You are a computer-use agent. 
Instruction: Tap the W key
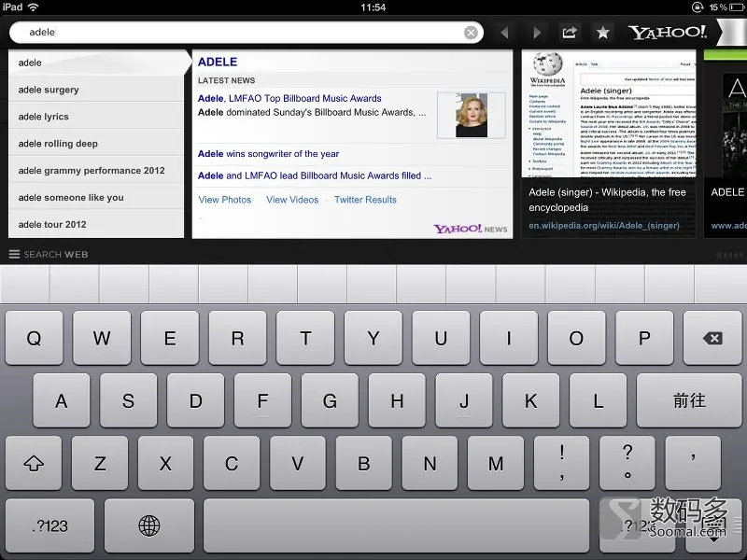pyautogui.click(x=102, y=338)
